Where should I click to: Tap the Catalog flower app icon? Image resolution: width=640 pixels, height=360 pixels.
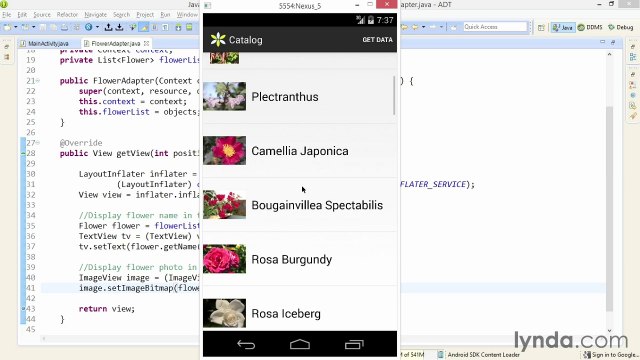218,40
